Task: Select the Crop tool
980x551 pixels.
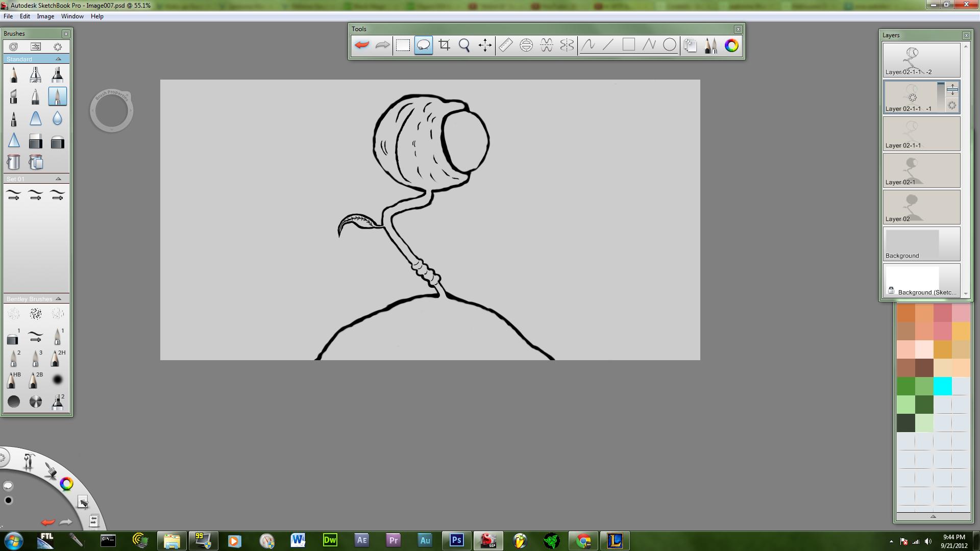Action: click(444, 45)
